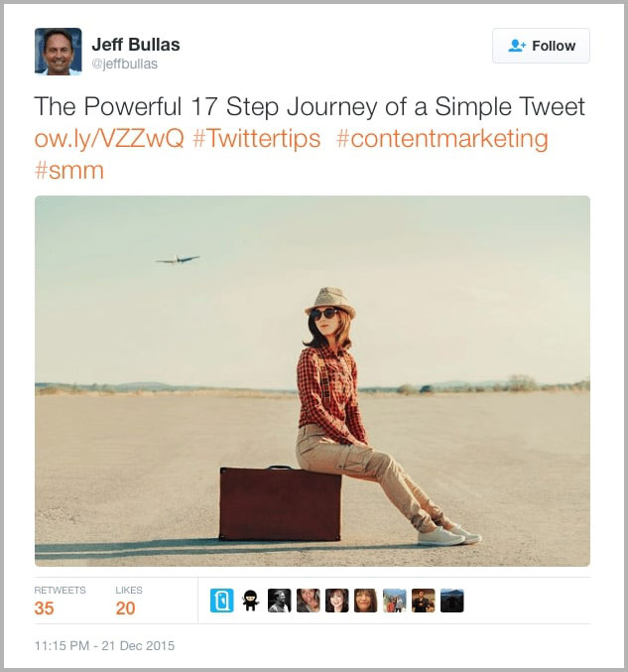The height and width of the screenshot is (672, 628).
Task: Open the @jeffbullas handle link
Action: click(125, 65)
